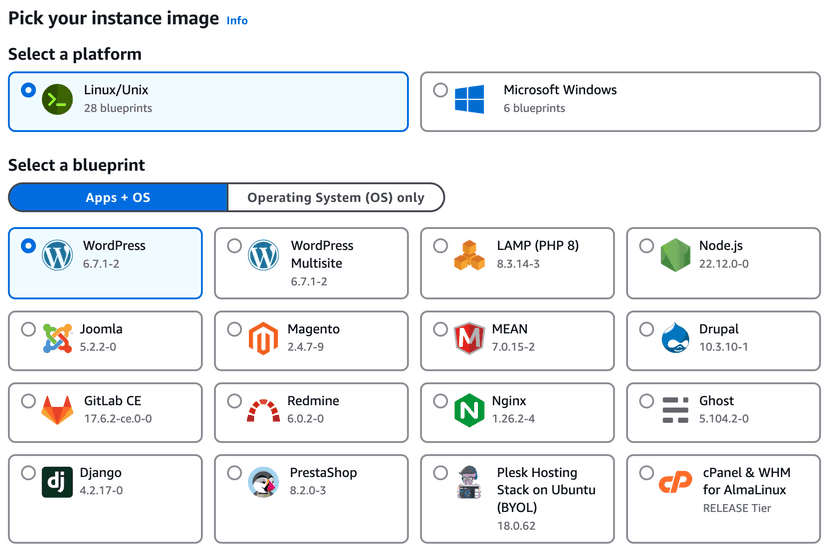Image resolution: width=828 pixels, height=554 pixels.
Task: Click the Magento version "2.4.7-9"
Action: [305, 347]
